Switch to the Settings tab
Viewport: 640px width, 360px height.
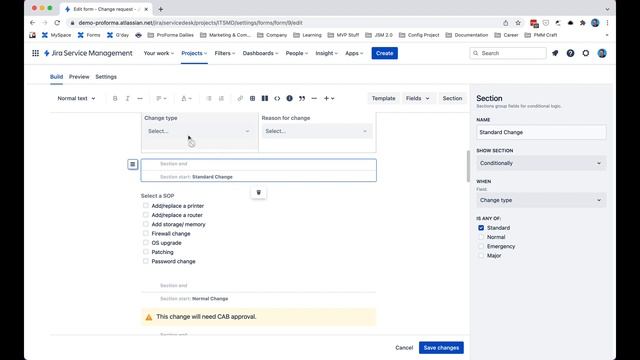(x=106, y=77)
